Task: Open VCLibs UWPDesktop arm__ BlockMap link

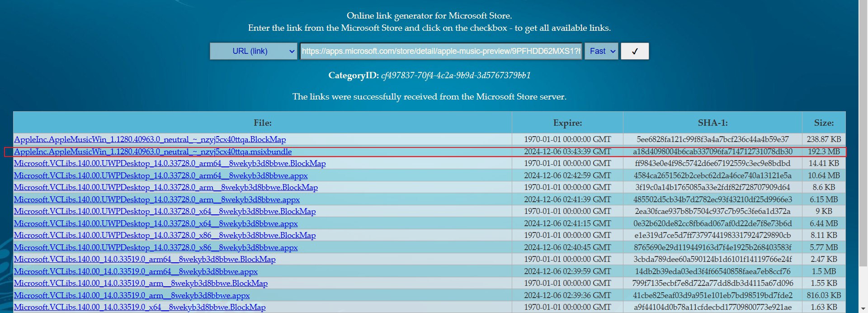Action: [165, 187]
